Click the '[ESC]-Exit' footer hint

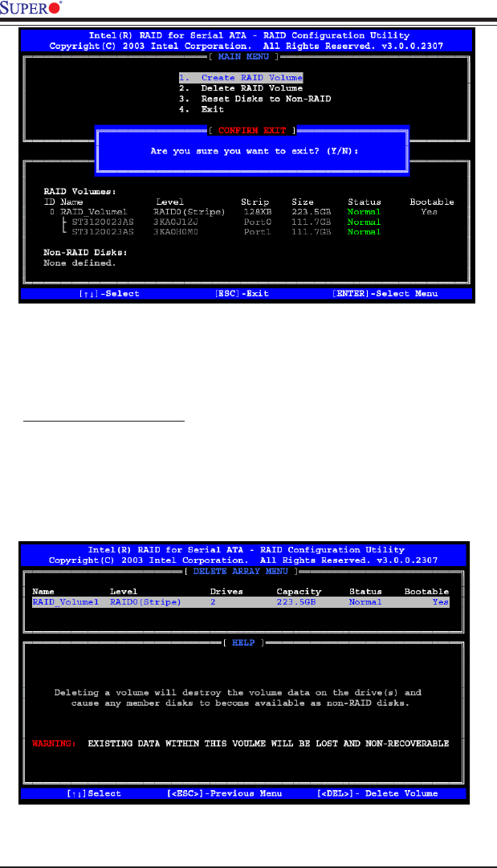coord(242,293)
